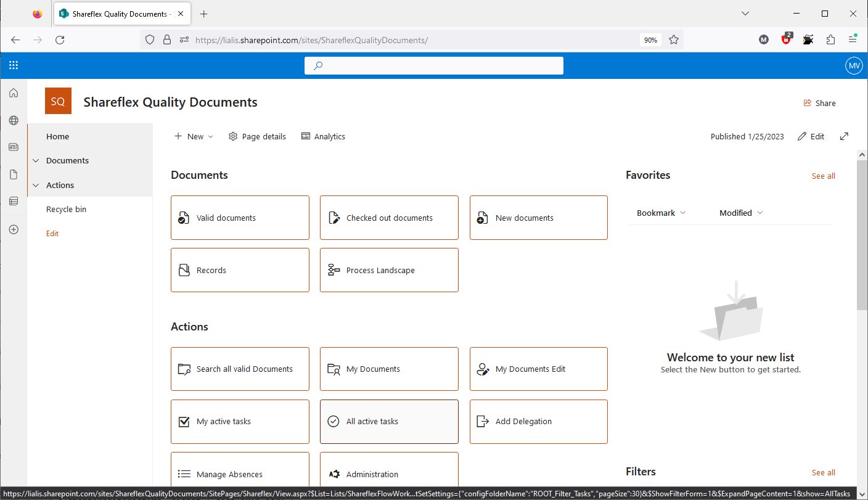
Task: Open the My Documents Edit tile
Action: click(x=539, y=369)
